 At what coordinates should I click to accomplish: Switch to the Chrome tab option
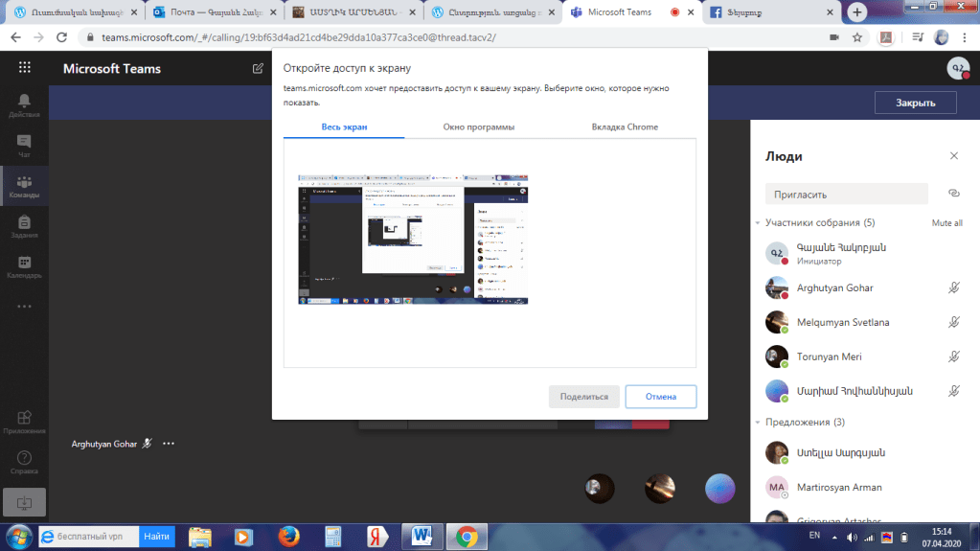pos(625,126)
